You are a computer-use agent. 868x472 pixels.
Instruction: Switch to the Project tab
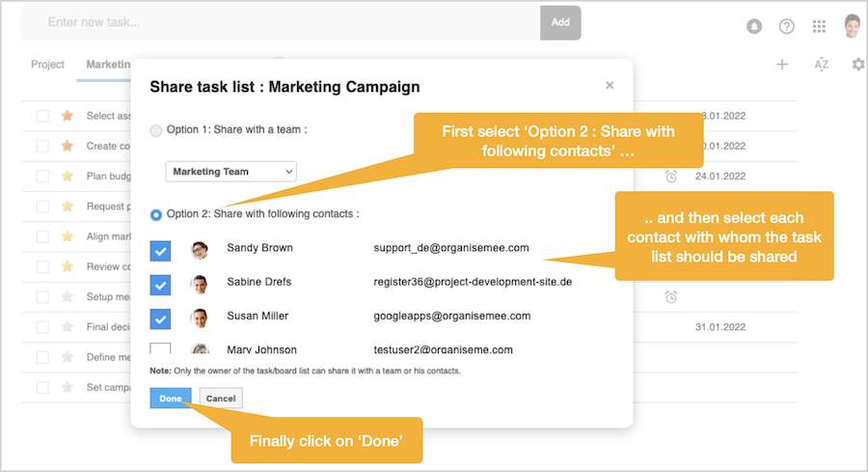tap(47, 65)
